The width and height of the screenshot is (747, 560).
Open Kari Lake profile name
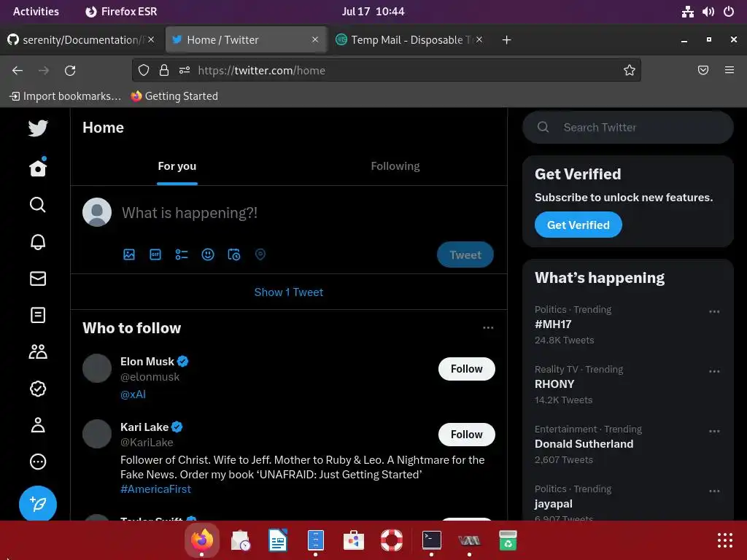144,427
